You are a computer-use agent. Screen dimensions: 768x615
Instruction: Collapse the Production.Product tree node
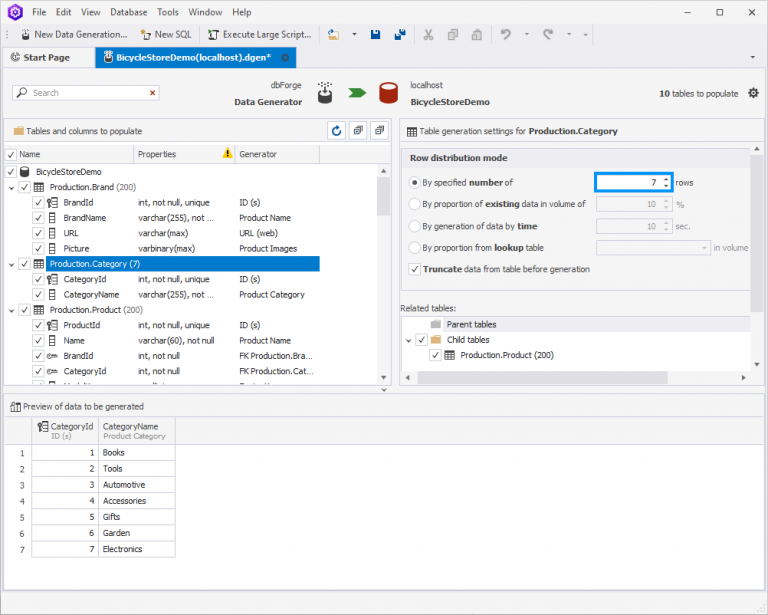11,310
